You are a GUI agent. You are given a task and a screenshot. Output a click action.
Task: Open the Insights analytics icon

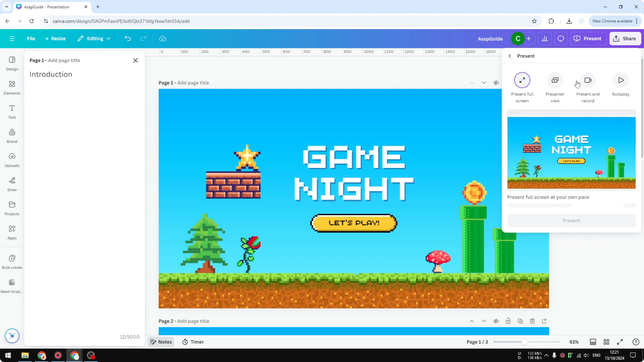pos(545,38)
